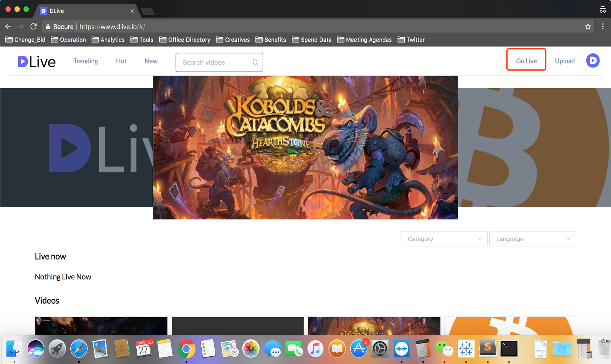Open the Mail app in the dock
This screenshot has height=364, width=611.
pos(100,349)
